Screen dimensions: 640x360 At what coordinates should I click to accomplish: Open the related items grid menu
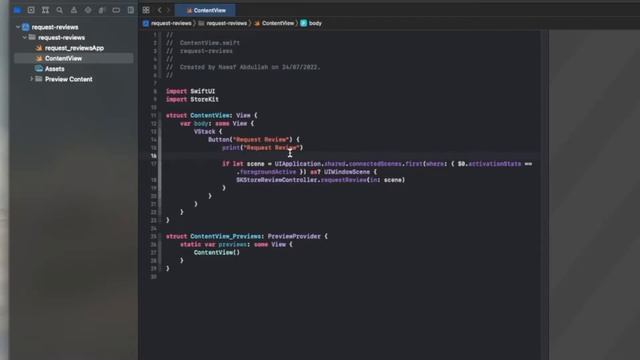click(146, 10)
